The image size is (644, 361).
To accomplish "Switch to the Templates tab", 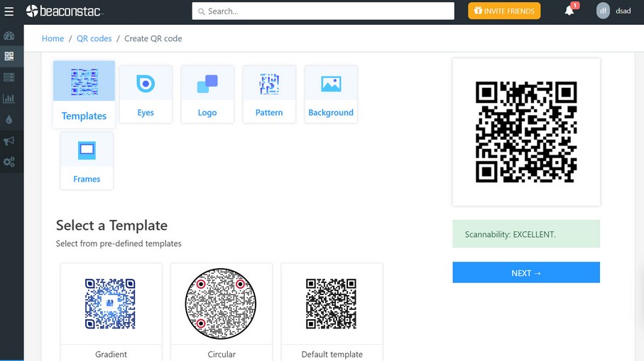I will tap(84, 94).
